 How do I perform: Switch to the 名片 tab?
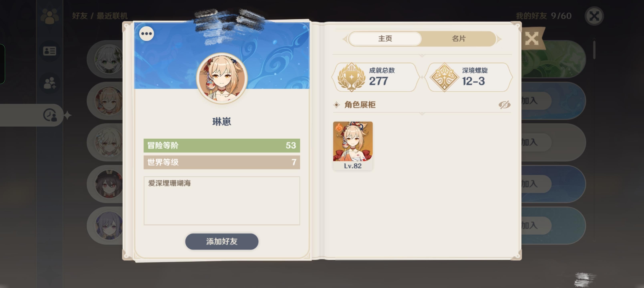click(x=459, y=39)
